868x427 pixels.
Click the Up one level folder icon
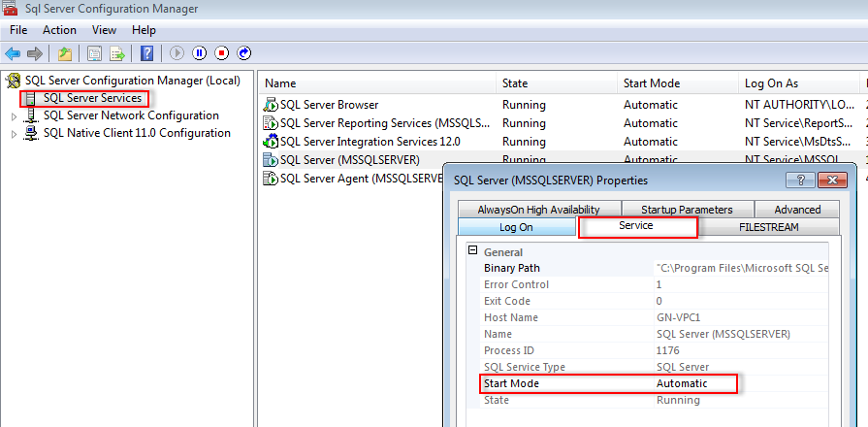[65, 53]
